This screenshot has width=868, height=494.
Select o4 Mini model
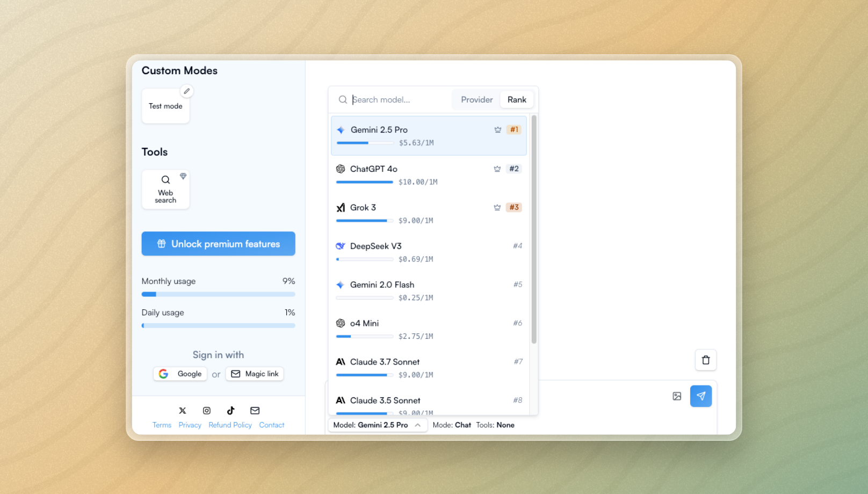click(x=429, y=330)
